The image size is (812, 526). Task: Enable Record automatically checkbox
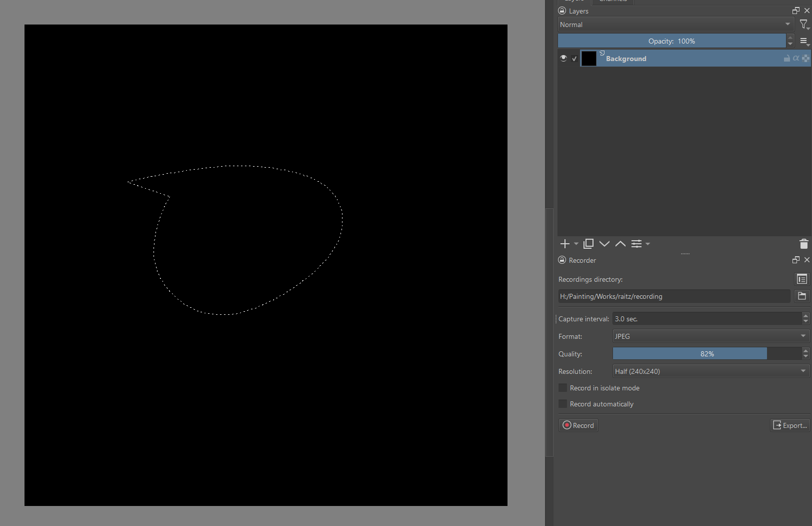tap(563, 404)
